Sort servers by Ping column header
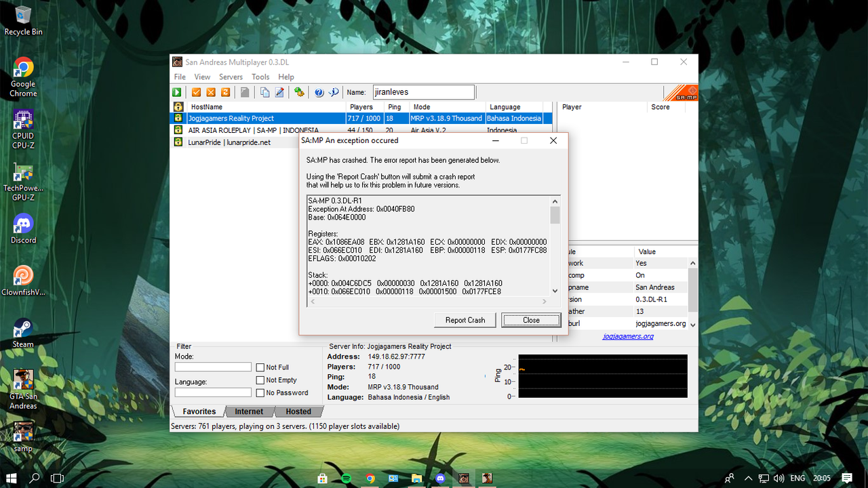 tap(396, 106)
